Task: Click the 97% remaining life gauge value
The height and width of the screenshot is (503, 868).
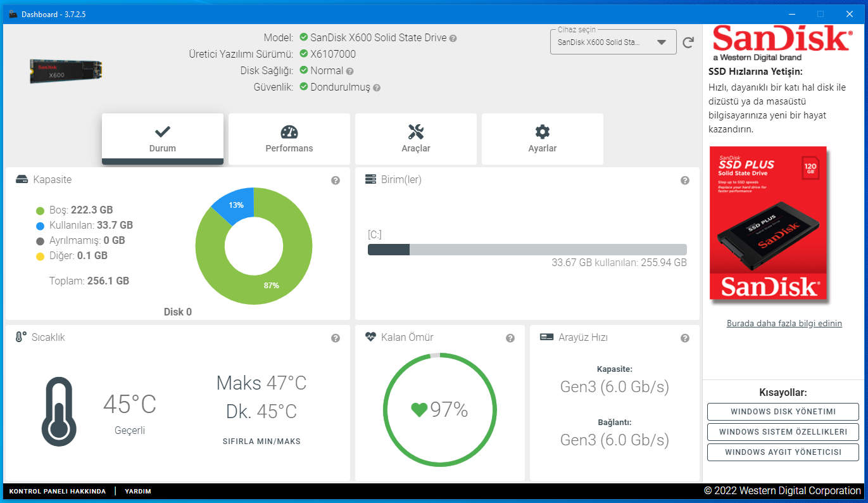Action: coord(449,411)
